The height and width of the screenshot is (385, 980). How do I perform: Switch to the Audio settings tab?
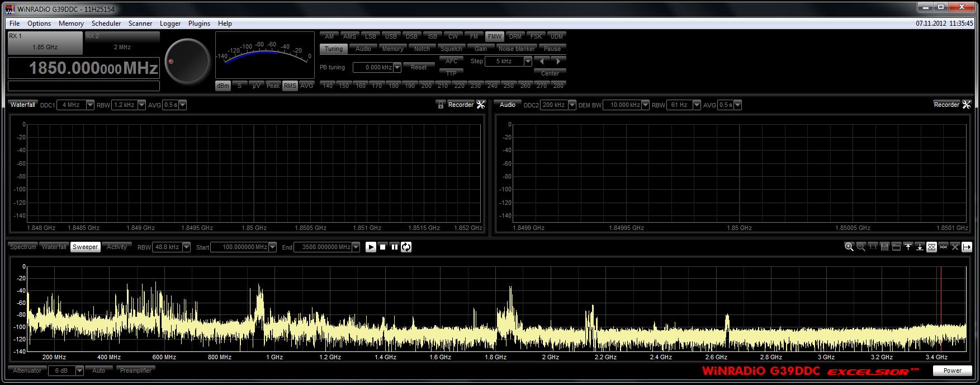(363, 49)
